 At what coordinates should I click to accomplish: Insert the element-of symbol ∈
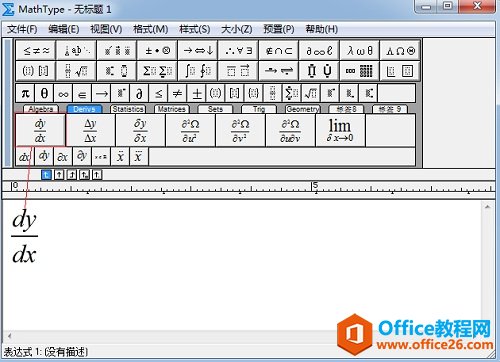coord(82,93)
